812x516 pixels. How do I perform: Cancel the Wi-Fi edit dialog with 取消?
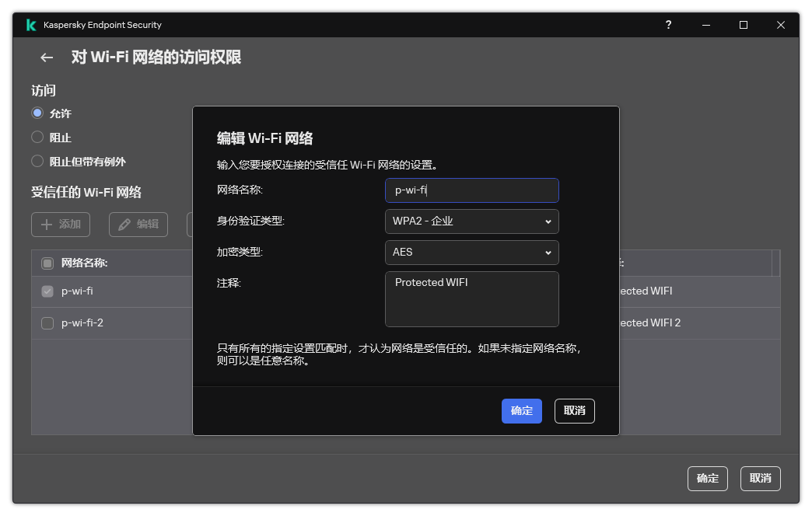pos(574,411)
